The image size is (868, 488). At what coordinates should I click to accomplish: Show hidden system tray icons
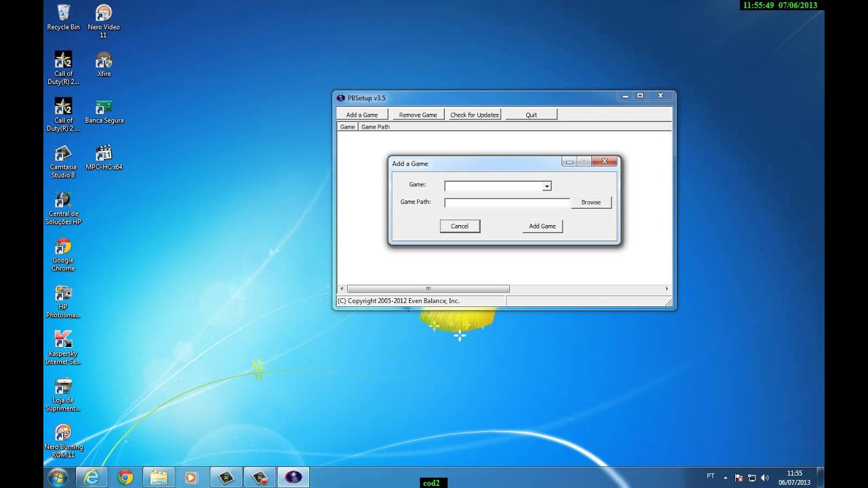[x=726, y=477]
